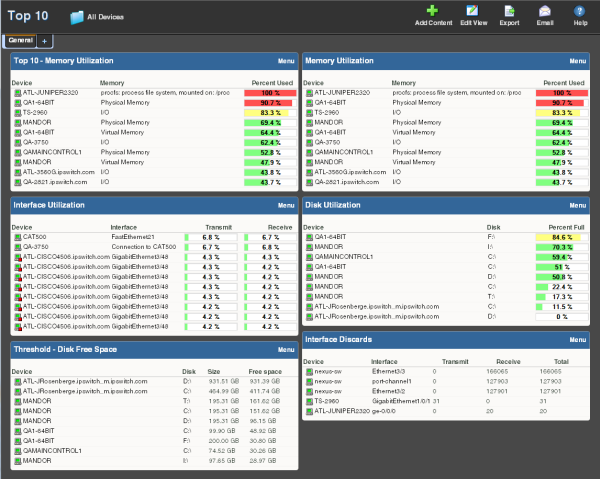Click Percent Used header in Top 10 Memory
Viewport: 600px width, 479px height.
coord(272,83)
